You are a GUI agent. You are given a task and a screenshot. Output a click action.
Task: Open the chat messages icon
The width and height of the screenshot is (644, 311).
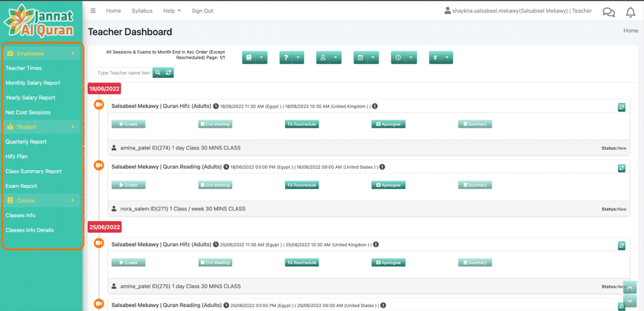608,12
